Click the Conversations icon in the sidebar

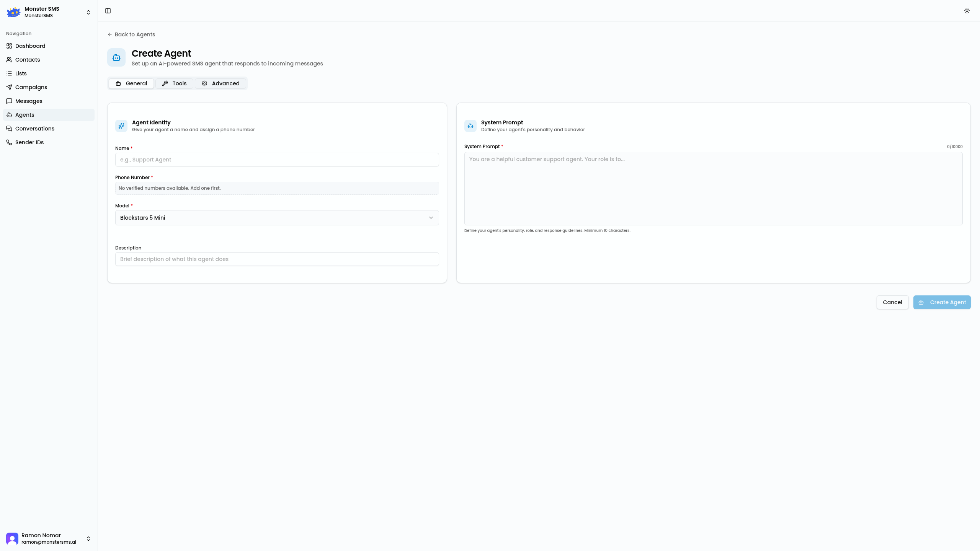pos(9,129)
